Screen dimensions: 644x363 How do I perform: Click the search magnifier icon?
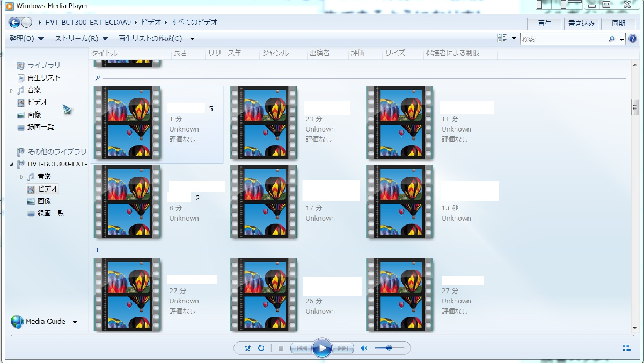click(x=611, y=39)
